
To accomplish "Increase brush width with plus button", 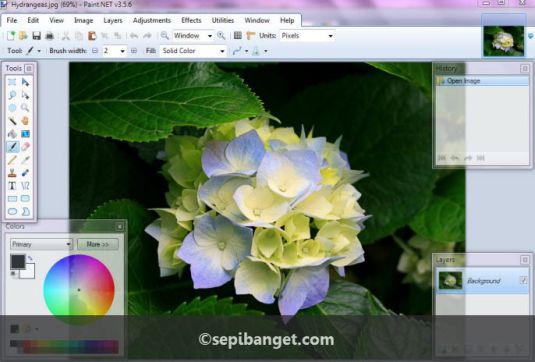I will point(134,51).
